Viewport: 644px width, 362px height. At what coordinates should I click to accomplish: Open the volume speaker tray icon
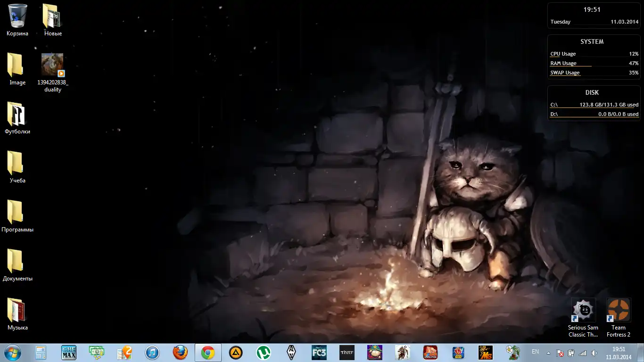coord(594,353)
